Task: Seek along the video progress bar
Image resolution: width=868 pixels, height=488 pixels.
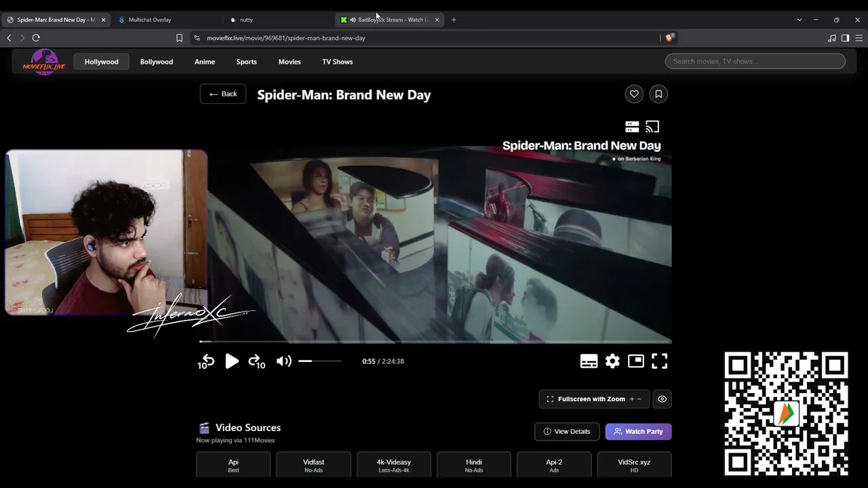Action: coord(435,342)
